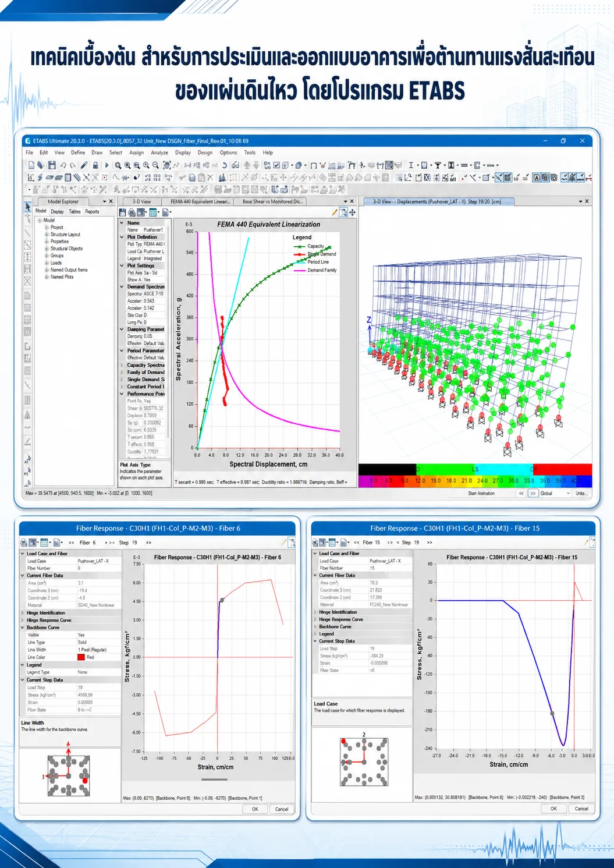Open the Analyze menu

click(159, 153)
